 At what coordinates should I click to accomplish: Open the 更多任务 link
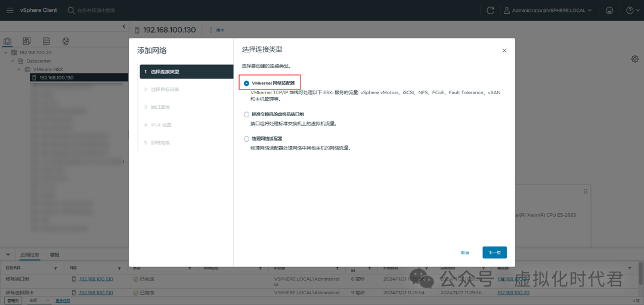pyautogui.click(x=63, y=301)
